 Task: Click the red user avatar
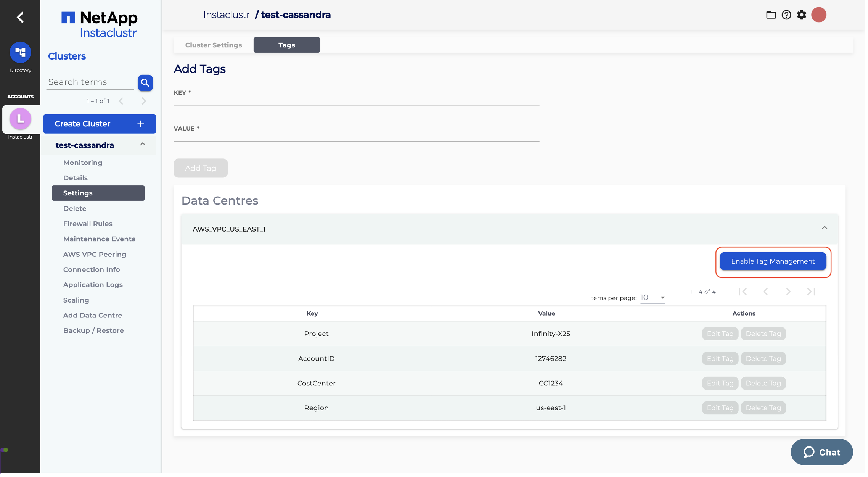click(x=818, y=15)
